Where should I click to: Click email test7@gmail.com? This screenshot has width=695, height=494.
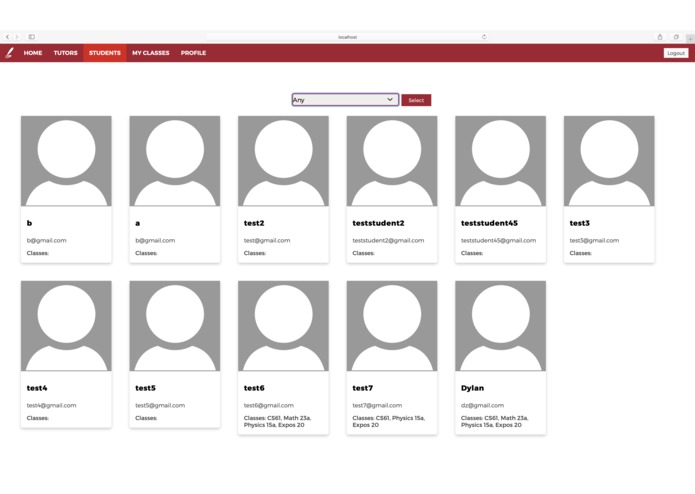(377, 405)
